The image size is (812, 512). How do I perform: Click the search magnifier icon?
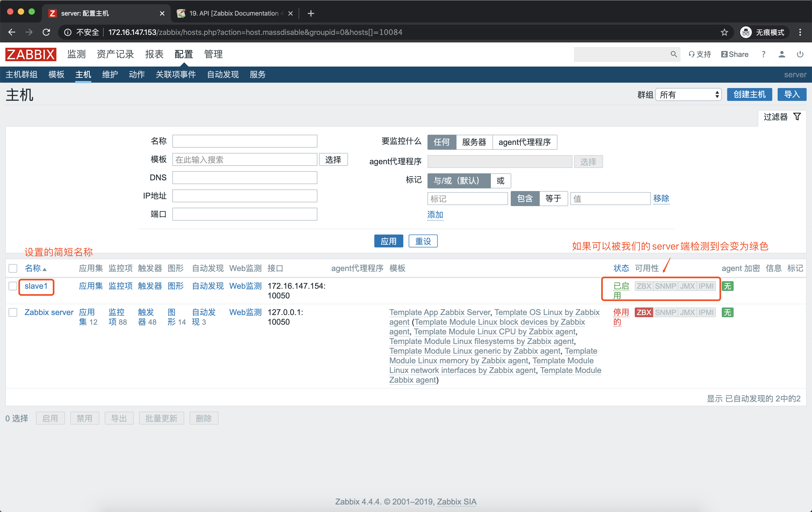(x=673, y=54)
